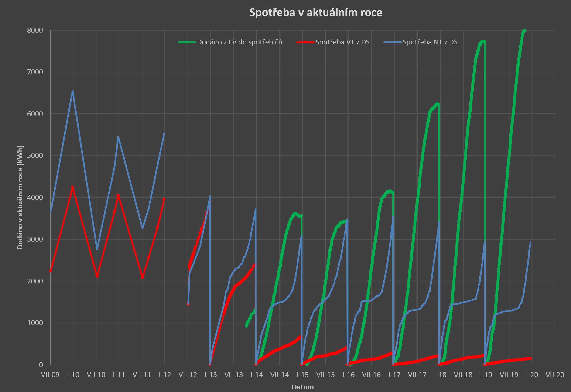The height and width of the screenshot is (392, 571).
Task: Click the green line's highest point at 8000
Action: pyautogui.click(x=524, y=30)
